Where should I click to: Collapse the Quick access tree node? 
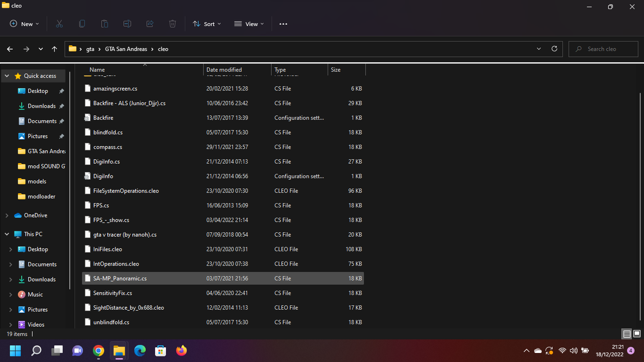[x=7, y=76]
